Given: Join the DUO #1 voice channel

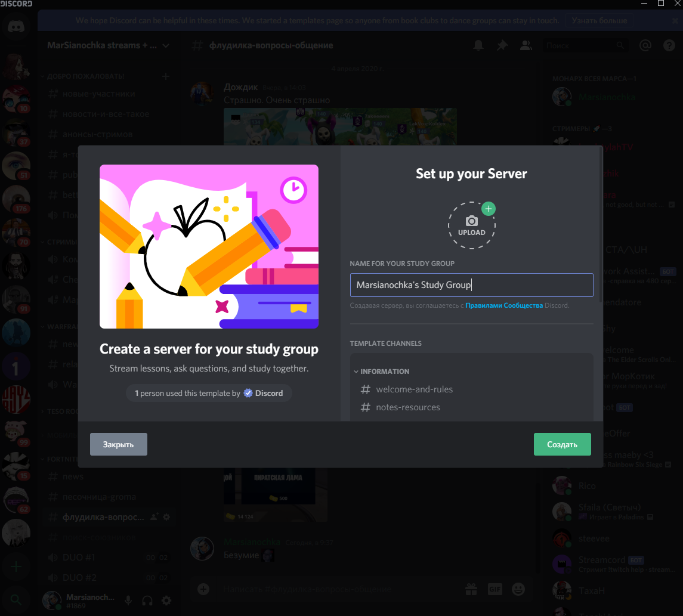Looking at the screenshot, I should click(108, 557).
